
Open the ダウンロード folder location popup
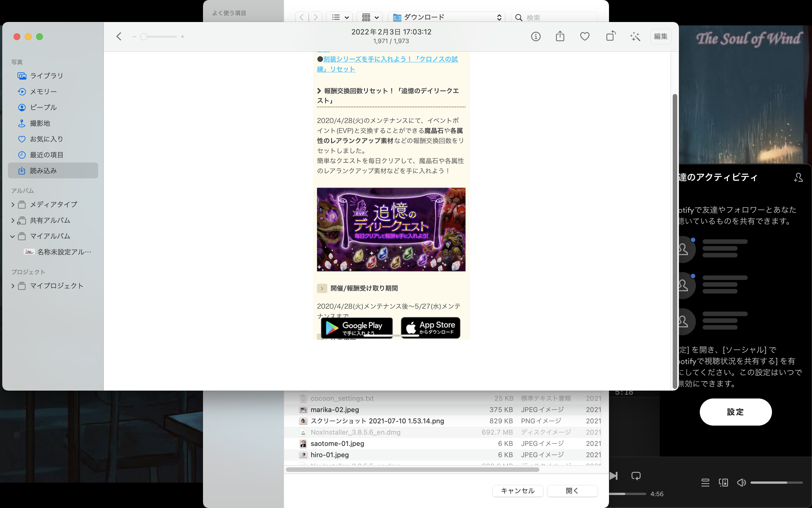447,17
